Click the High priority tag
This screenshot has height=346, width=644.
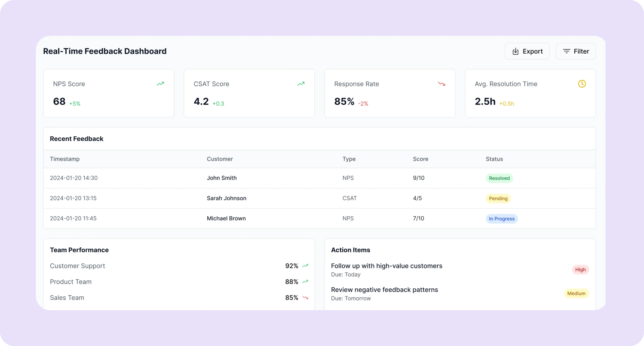580,270
